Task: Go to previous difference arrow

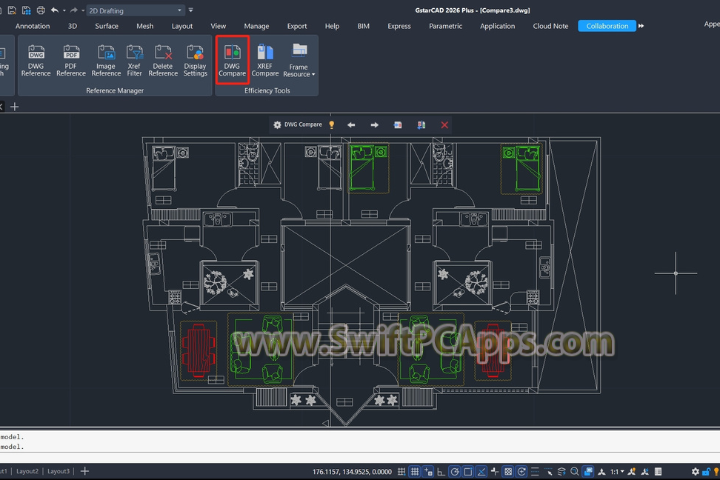Action: tap(351, 125)
